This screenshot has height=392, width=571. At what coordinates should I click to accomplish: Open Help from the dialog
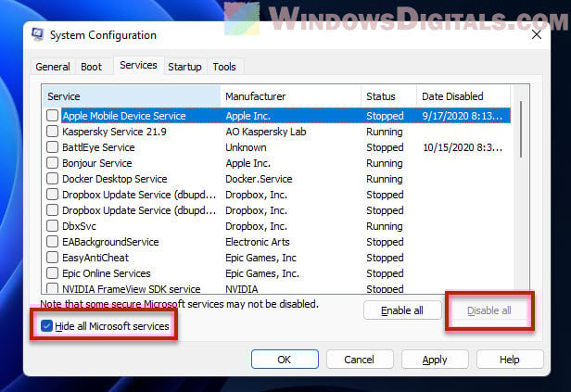click(510, 360)
